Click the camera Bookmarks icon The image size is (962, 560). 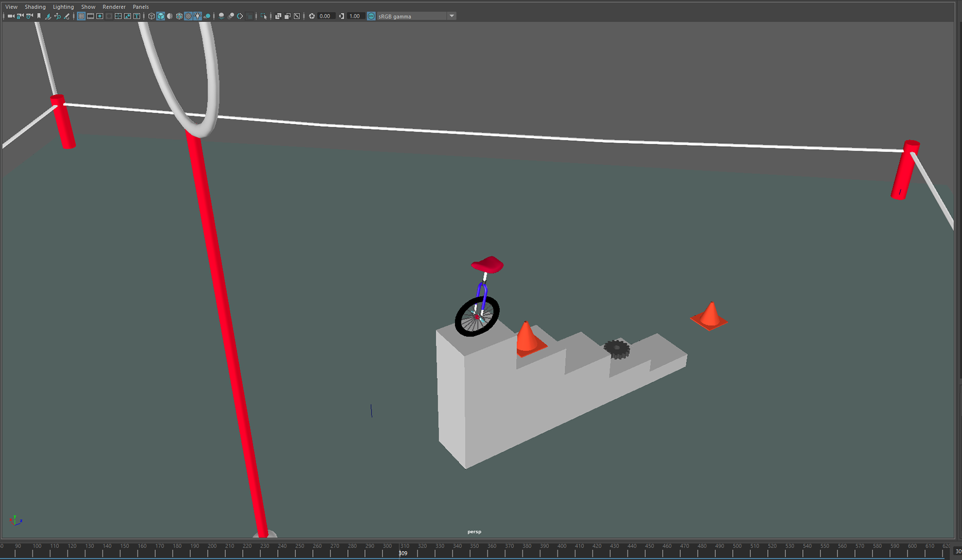(39, 16)
